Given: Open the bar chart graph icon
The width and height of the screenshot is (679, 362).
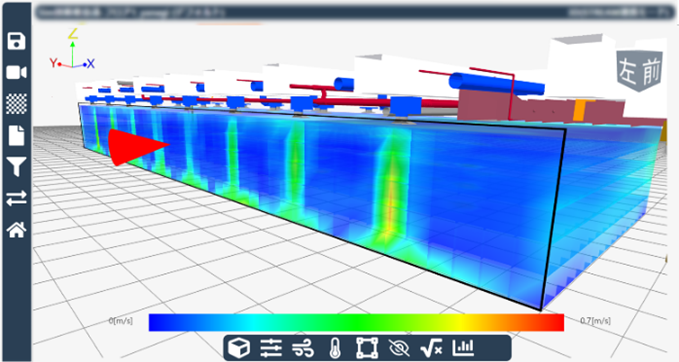Looking at the screenshot, I should click(463, 348).
